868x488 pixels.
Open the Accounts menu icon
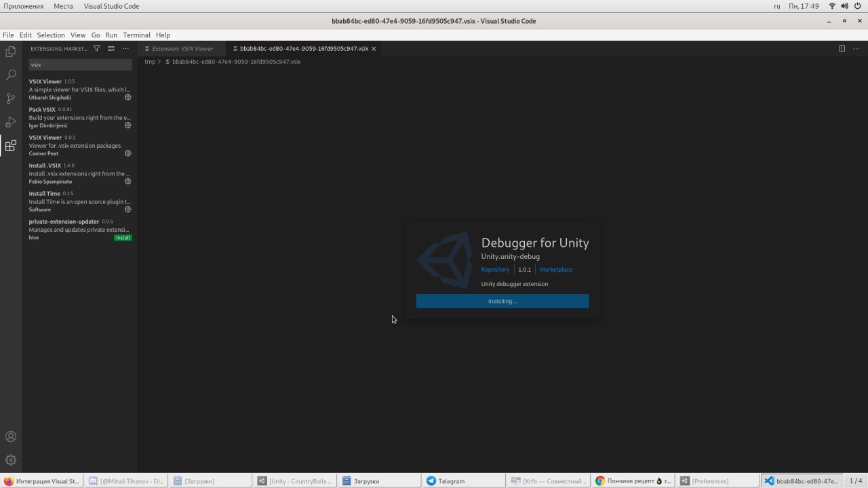click(11, 436)
